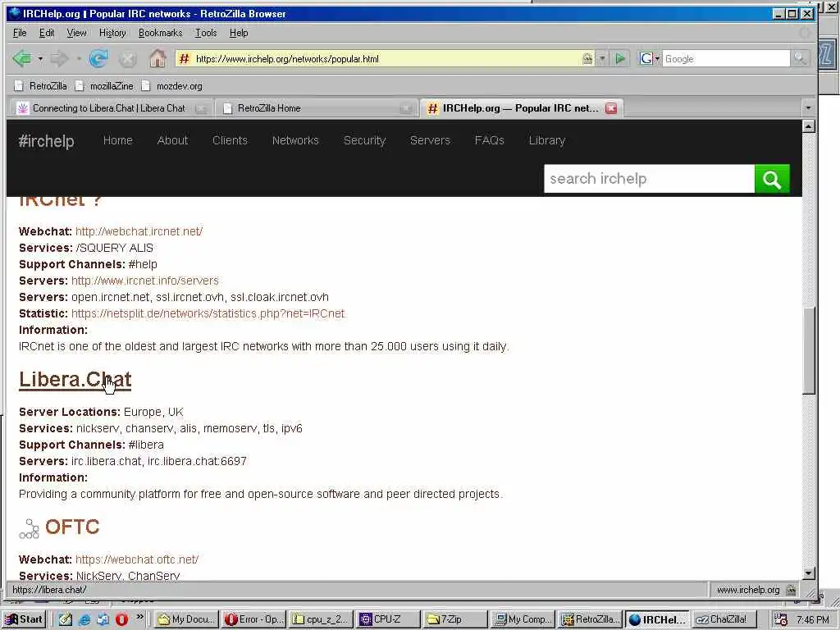840x630 pixels.
Task: Switch to CPU-Z taskbar button
Action: coord(387,619)
